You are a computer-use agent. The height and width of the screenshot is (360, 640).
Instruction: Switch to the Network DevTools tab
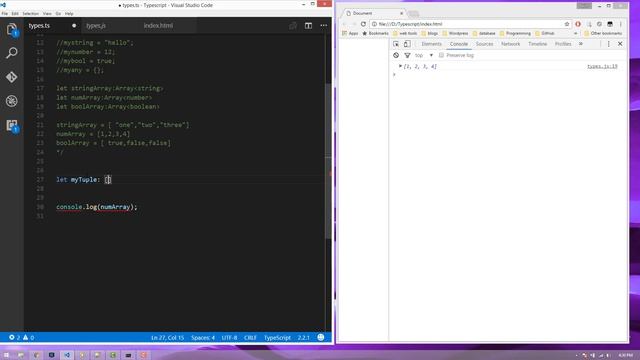pos(511,44)
